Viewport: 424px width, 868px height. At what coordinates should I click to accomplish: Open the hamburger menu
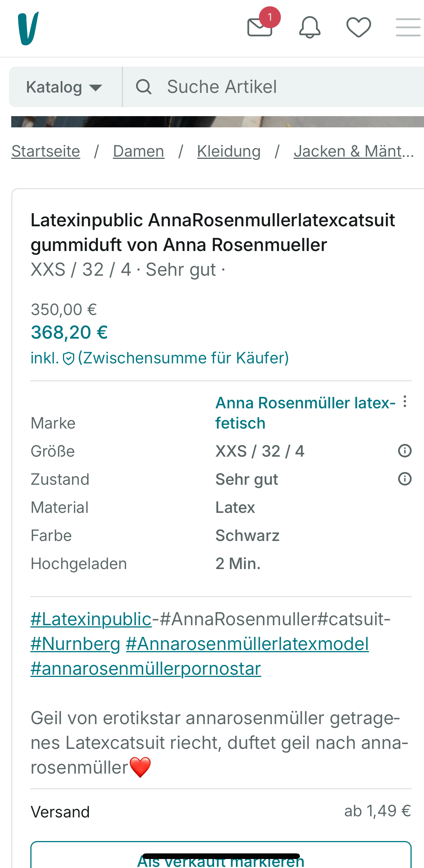pyautogui.click(x=408, y=27)
